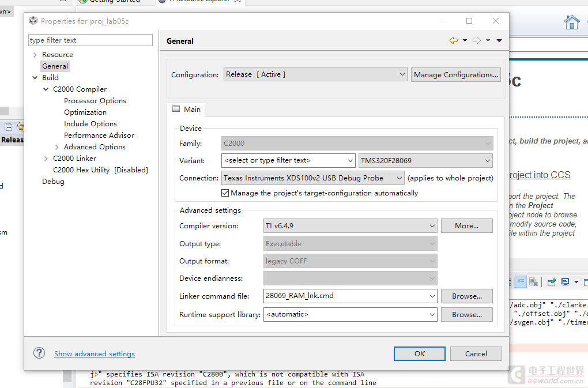Browse for runtime support library

click(466, 314)
